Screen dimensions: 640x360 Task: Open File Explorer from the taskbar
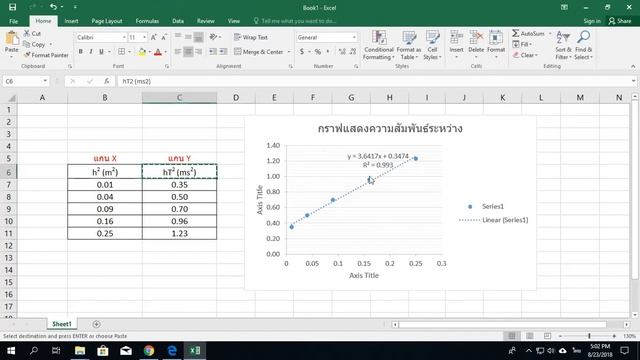point(80,351)
